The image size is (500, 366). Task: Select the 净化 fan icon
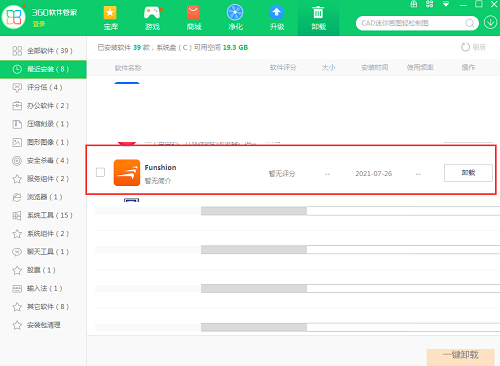[x=235, y=13]
